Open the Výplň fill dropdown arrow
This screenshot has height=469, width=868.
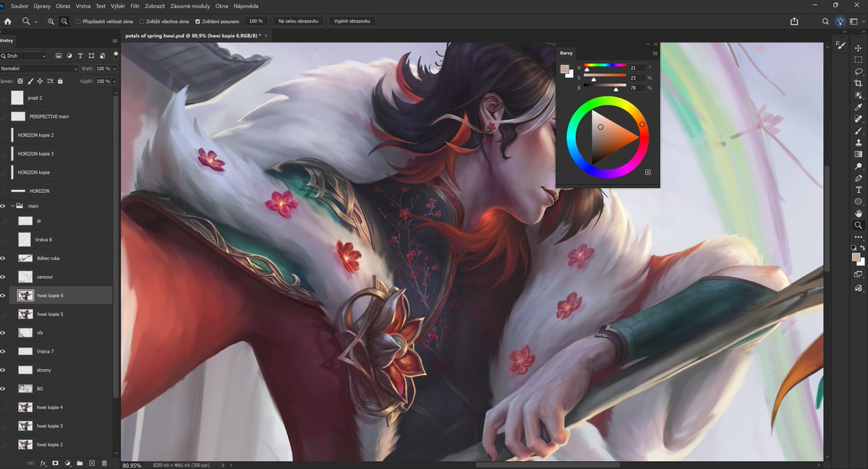[x=114, y=81]
